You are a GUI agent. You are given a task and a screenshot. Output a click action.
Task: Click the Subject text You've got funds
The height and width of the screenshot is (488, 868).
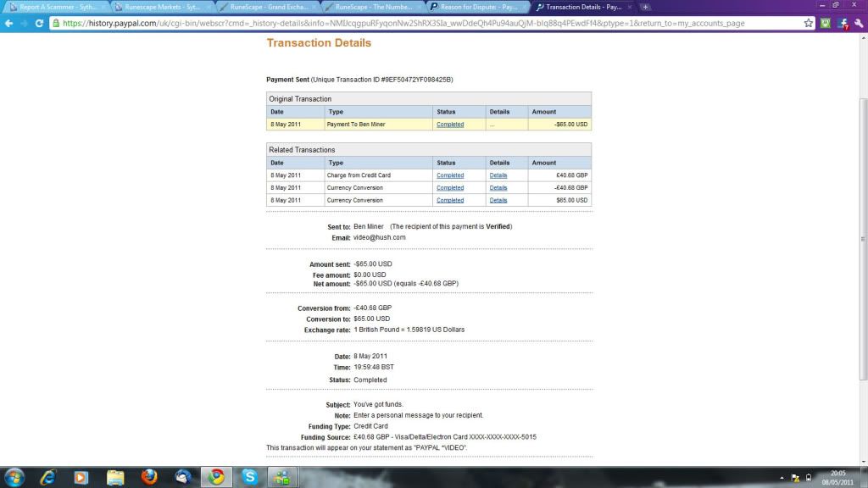tap(379, 404)
